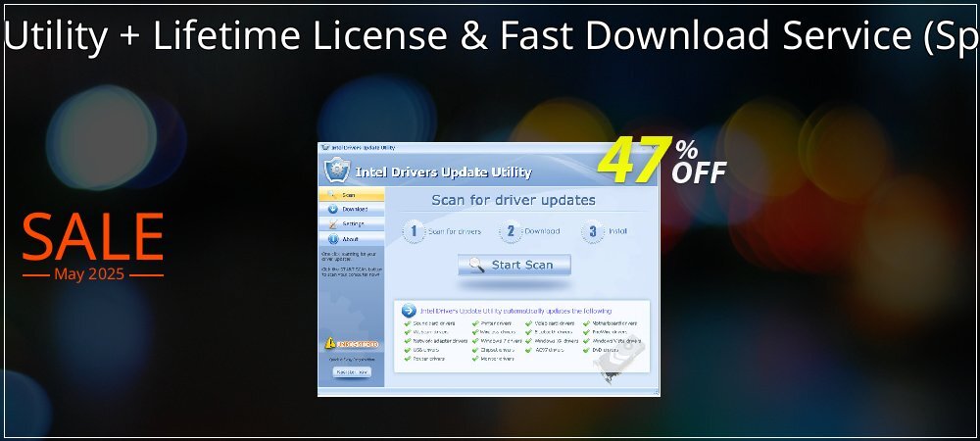Click the step 3 Install circle icon
Image resolution: width=980 pixels, height=441 pixels.
(x=593, y=231)
